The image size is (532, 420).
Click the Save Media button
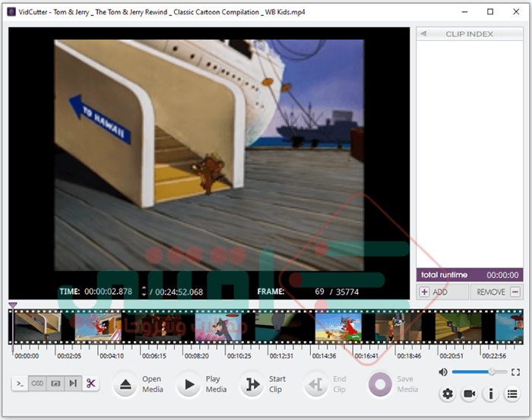point(380,384)
